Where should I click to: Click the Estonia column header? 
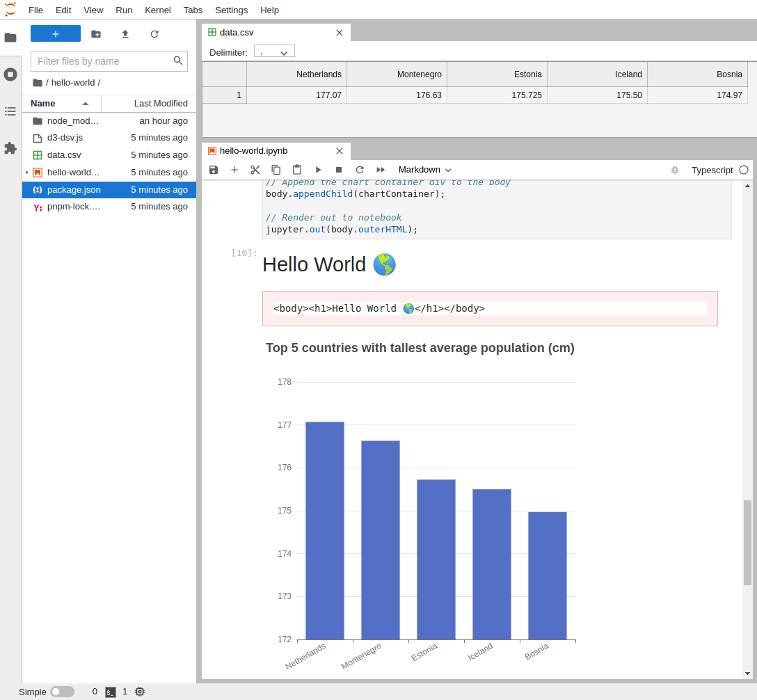tap(497, 74)
